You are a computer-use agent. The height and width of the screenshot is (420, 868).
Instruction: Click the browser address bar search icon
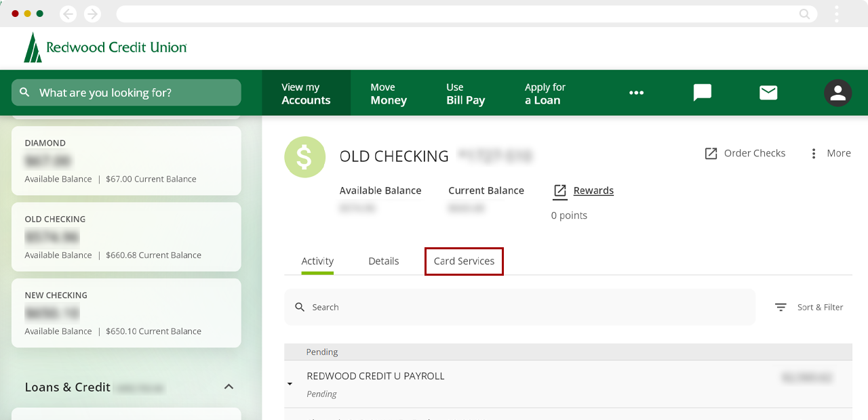pos(804,14)
